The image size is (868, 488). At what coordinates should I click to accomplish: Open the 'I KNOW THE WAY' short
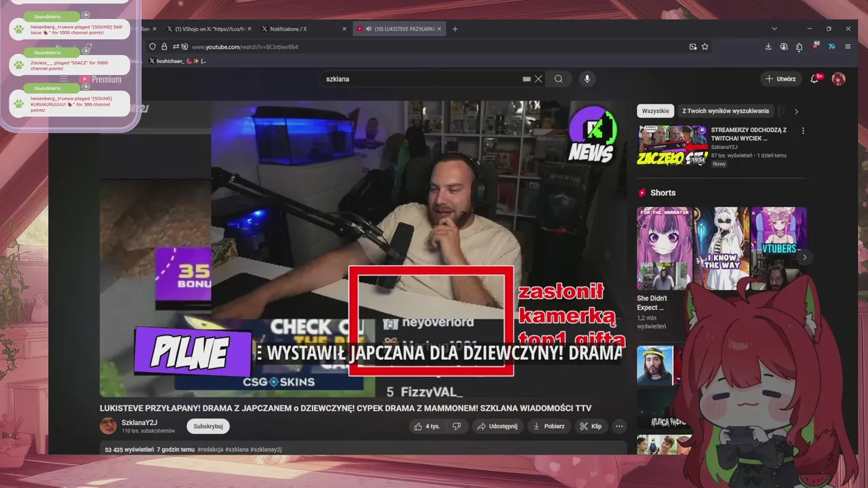tap(722, 249)
